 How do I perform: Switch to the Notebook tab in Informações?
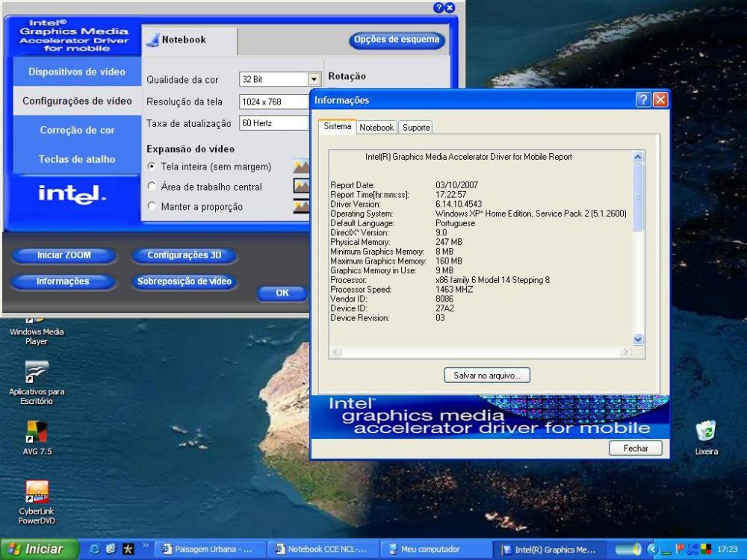[x=376, y=128]
